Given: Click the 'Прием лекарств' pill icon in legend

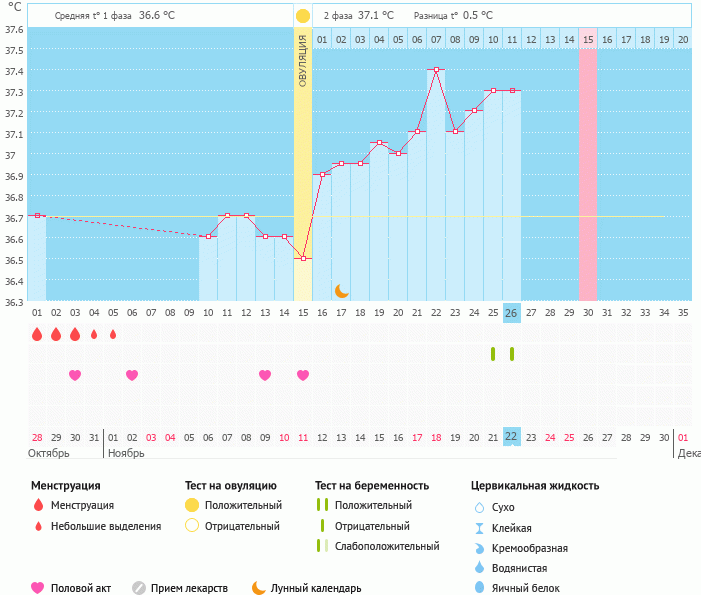Looking at the screenshot, I should pos(139,588).
